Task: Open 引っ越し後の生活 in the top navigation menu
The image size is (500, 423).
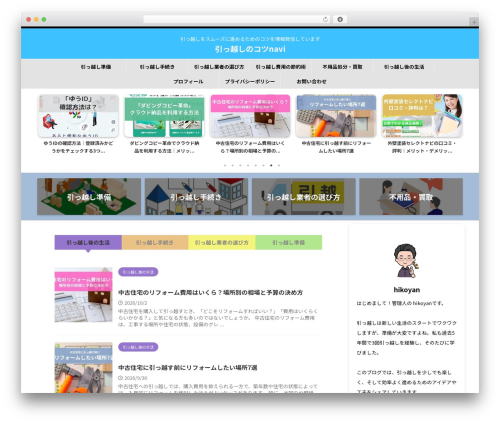Action: click(404, 67)
